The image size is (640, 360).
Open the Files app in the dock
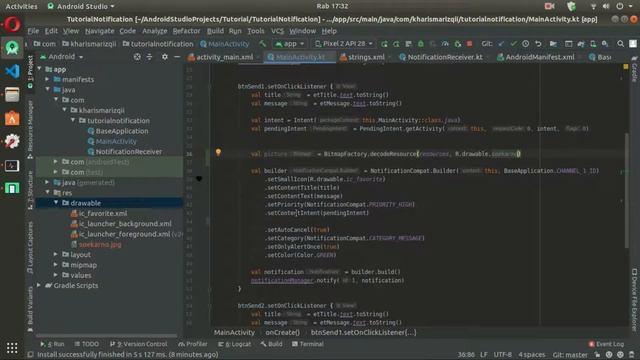12,95
